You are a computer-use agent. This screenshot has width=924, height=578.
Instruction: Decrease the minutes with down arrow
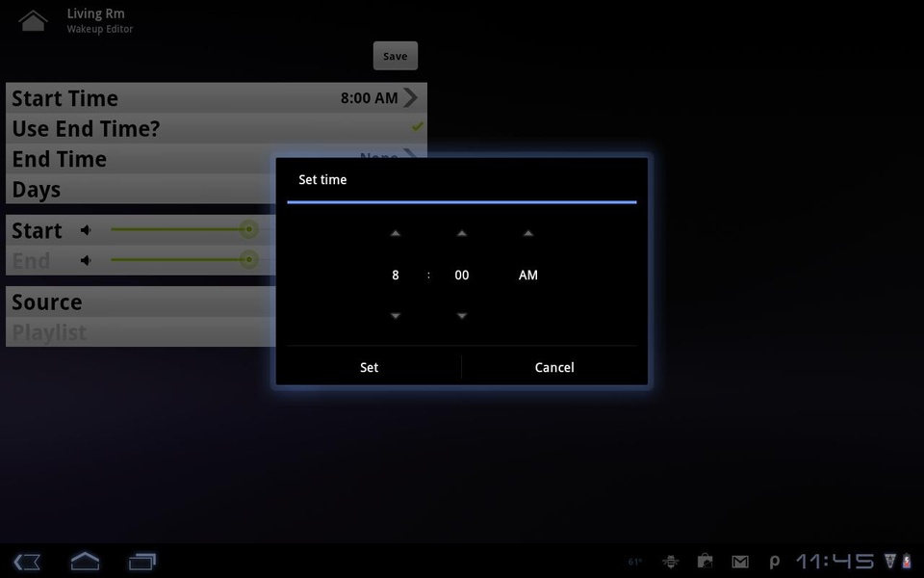(462, 316)
